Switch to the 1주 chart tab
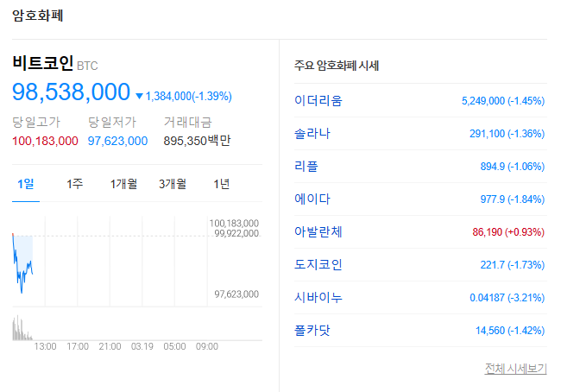Image resolution: width=561 pixels, height=392 pixels. 75,184
